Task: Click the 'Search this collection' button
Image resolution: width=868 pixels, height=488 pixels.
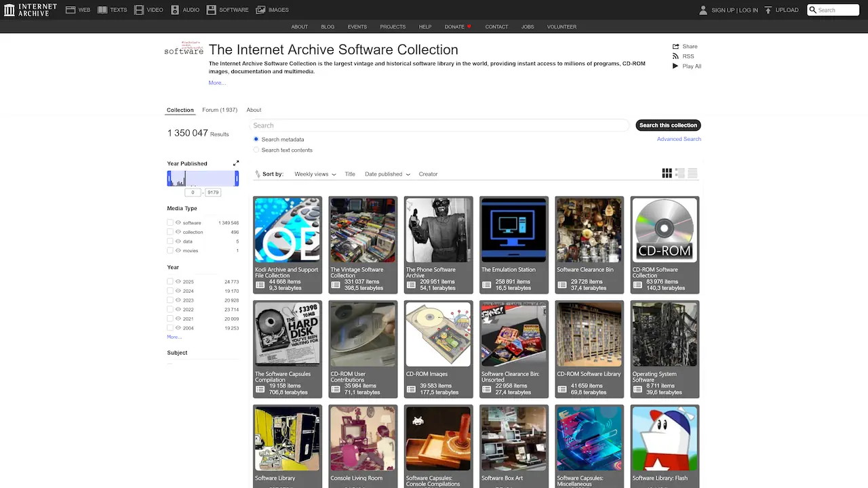Action: click(667, 125)
